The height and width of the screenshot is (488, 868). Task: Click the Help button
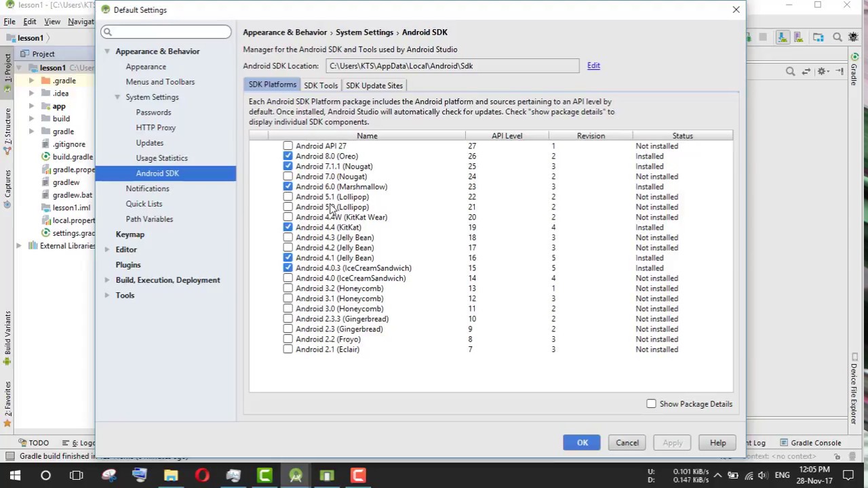717,443
